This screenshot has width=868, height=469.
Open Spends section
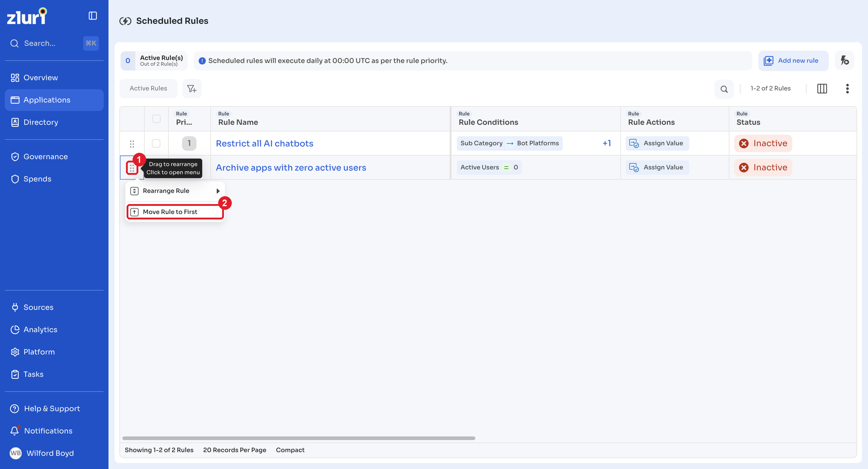[x=54, y=179]
